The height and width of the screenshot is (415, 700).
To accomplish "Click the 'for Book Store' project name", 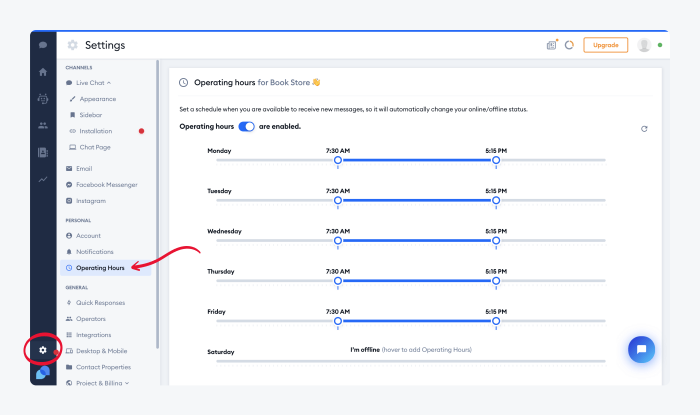I will tap(283, 83).
